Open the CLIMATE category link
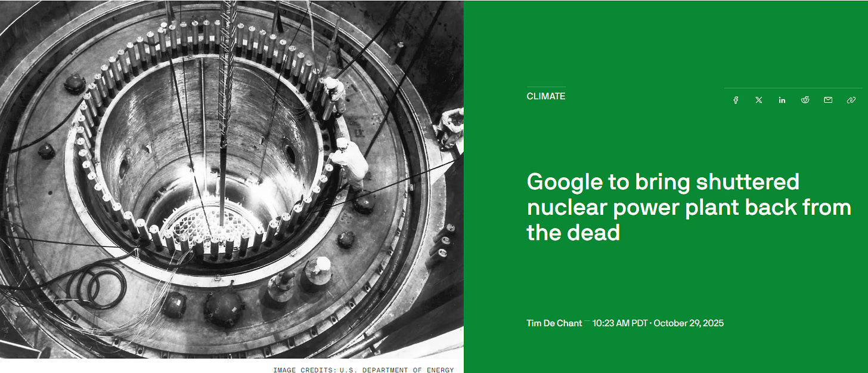The image size is (868, 373). tap(546, 96)
